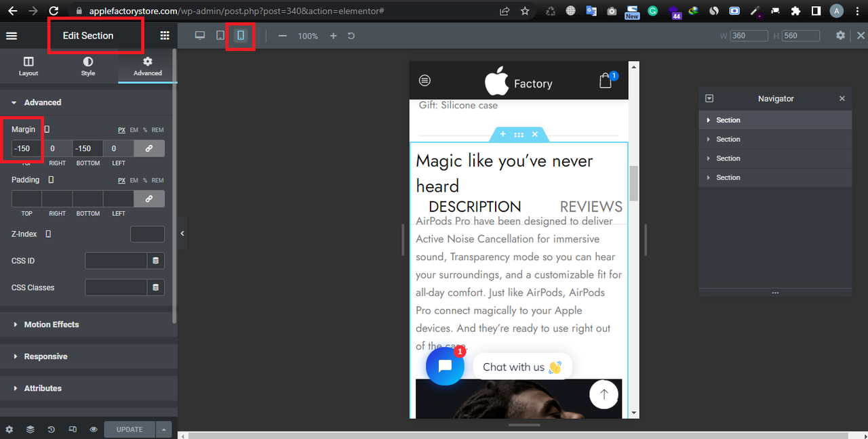The width and height of the screenshot is (868, 439).
Task: Select EM unit for Padding
Action: point(134,180)
